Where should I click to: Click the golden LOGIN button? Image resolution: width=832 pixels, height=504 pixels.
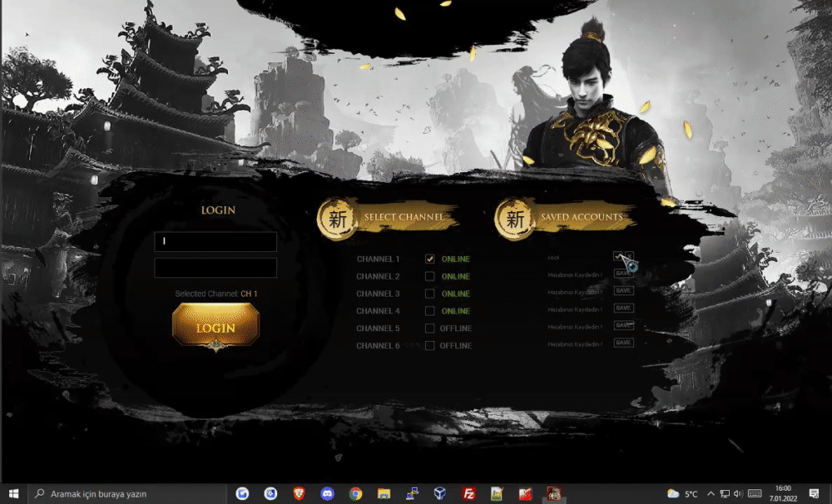[x=215, y=326]
